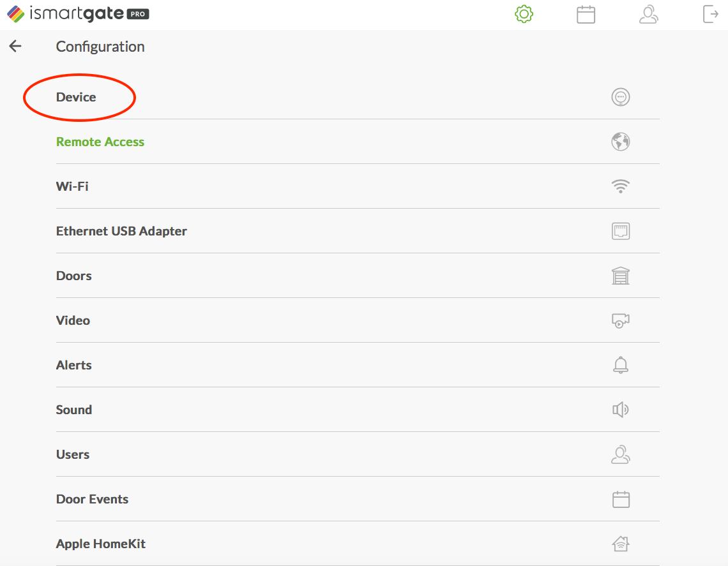Viewport: 728px width, 566px height.
Task: Go back using the left arrow
Action: coord(15,46)
